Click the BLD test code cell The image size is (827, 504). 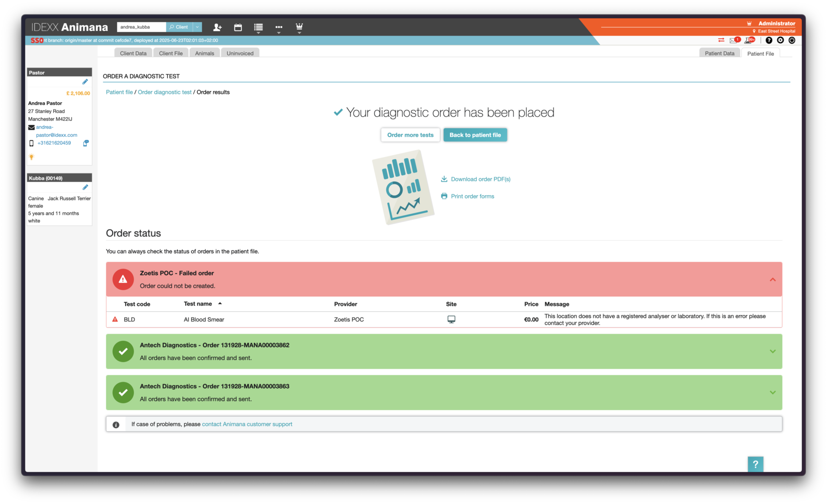click(129, 320)
